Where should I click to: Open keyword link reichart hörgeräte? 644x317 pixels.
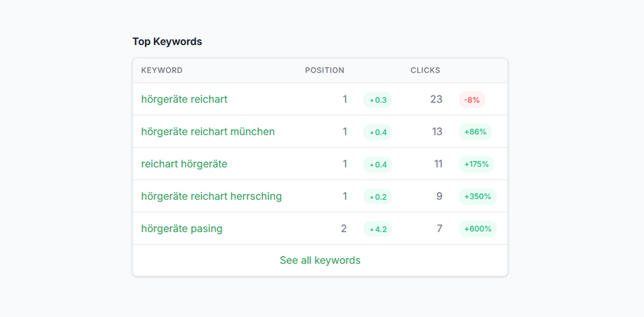[184, 164]
